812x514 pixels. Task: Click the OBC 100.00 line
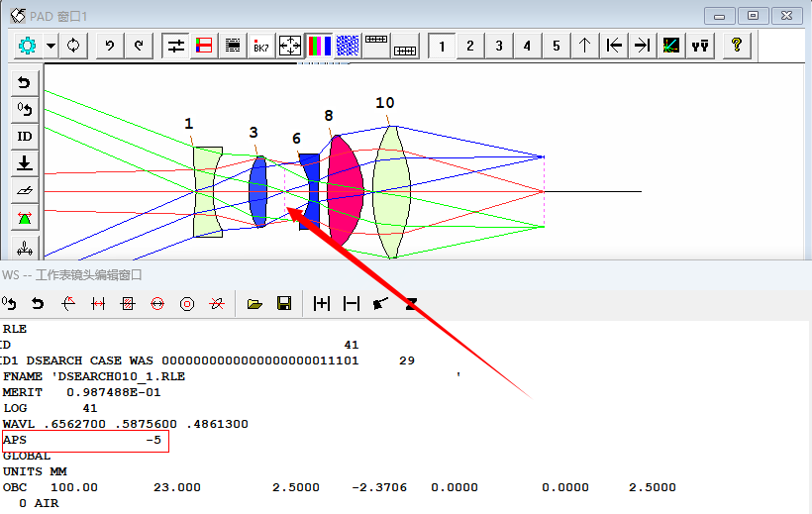(x=340, y=487)
